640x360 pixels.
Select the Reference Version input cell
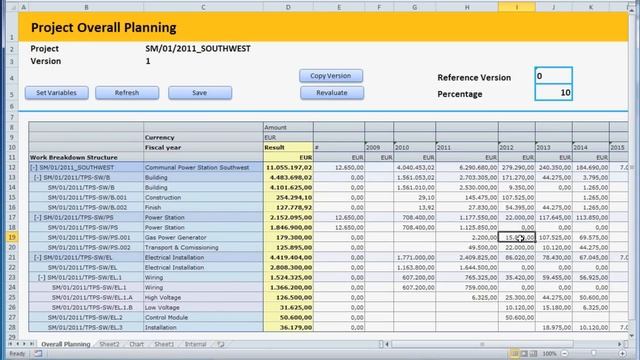coord(553,76)
